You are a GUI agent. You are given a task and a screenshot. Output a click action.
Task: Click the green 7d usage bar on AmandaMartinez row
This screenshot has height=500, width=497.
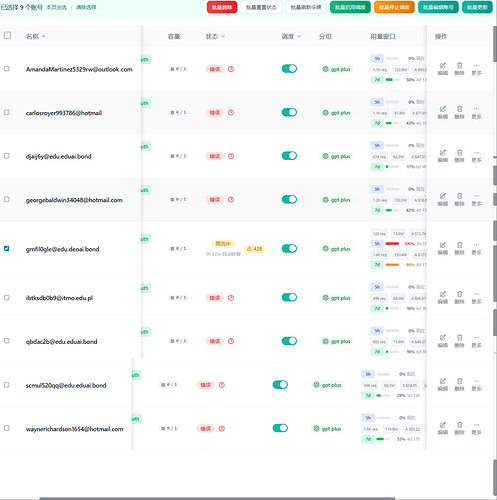pyautogui.click(x=392, y=80)
